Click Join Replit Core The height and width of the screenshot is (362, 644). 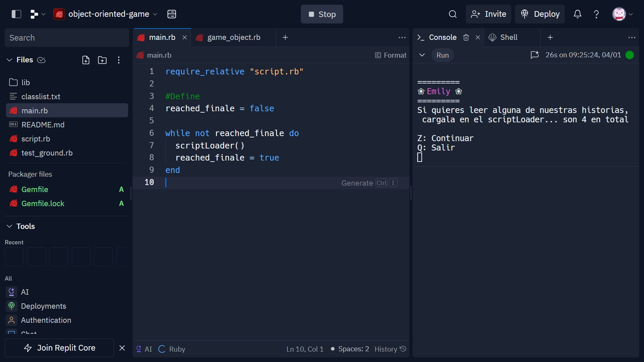click(x=59, y=348)
